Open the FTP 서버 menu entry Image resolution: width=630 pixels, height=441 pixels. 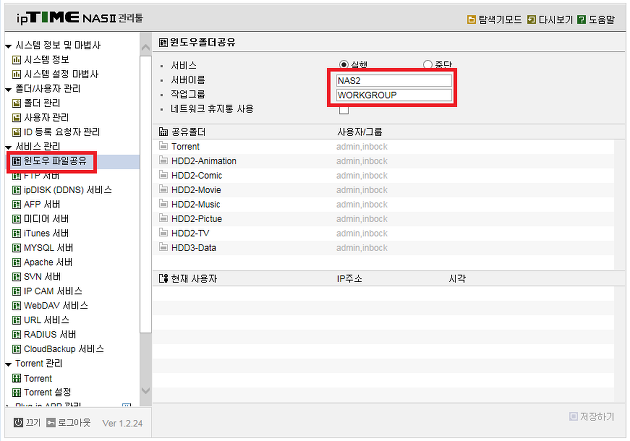click(42, 176)
